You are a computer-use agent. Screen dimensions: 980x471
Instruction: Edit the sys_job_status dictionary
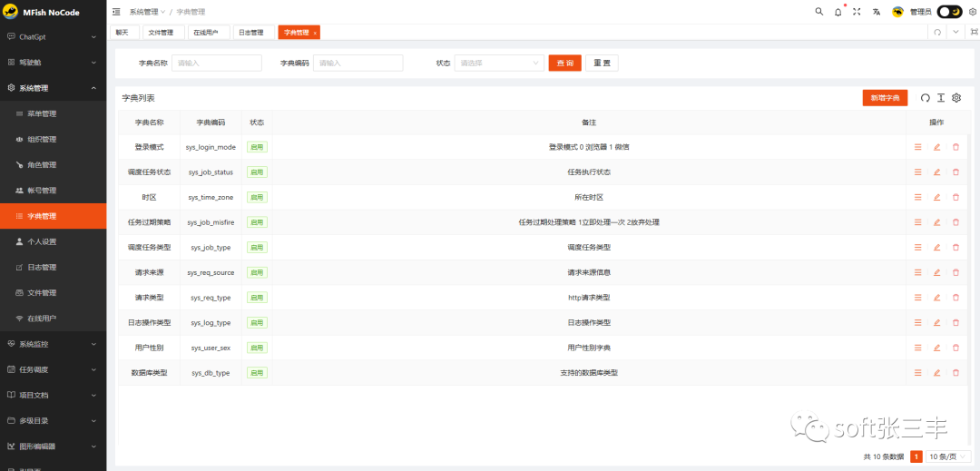[936, 172]
